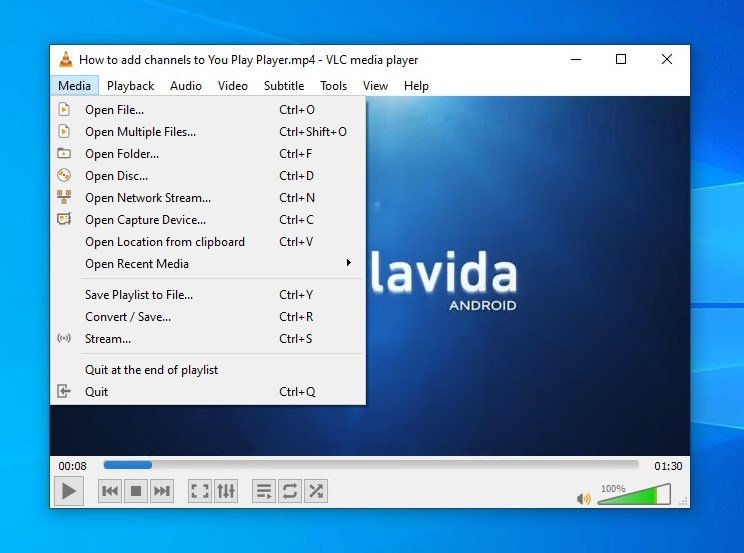Click the Ctrl+Shift+O shortcut text
This screenshot has height=553, width=744.
313,131
